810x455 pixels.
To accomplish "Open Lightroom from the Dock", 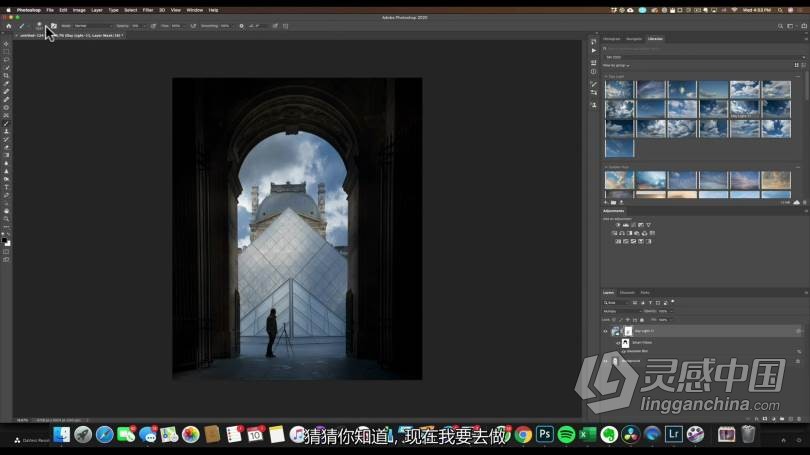I will click(674, 435).
